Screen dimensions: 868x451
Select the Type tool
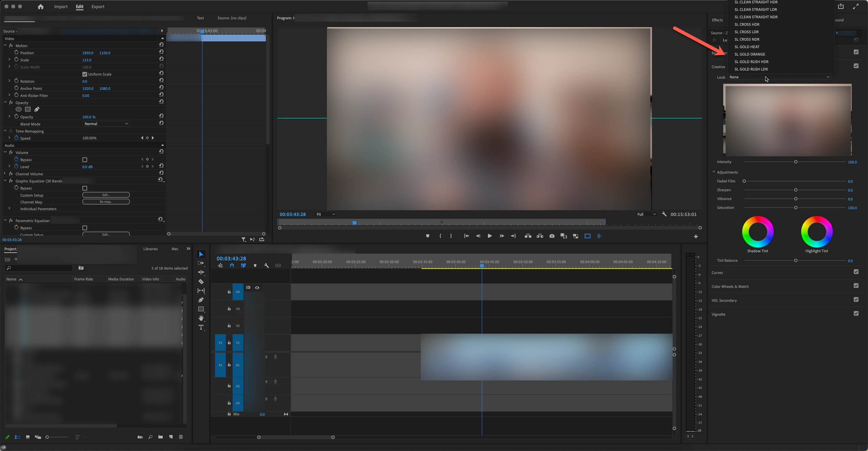(201, 327)
